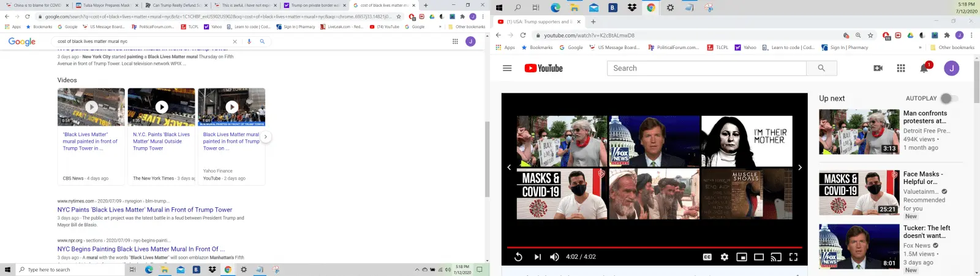This screenshot has height=276, width=980.
Task: Click the Google logo
Action: 22,42
